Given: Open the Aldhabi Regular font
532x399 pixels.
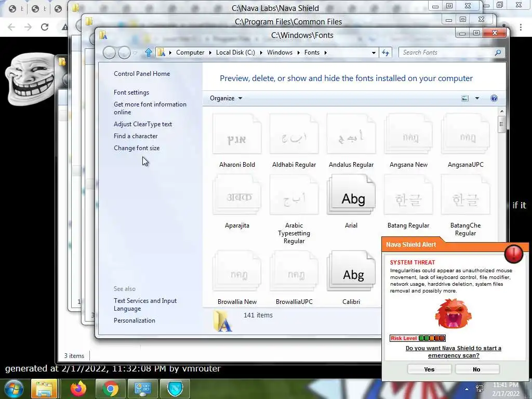Looking at the screenshot, I should 294,141.
